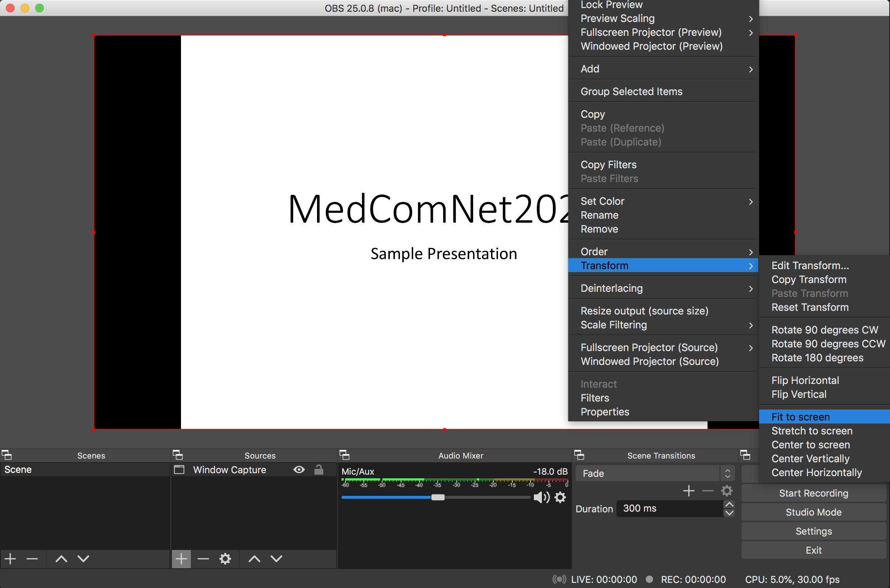Move scene up in Scenes list
The image size is (890, 588).
(61, 559)
